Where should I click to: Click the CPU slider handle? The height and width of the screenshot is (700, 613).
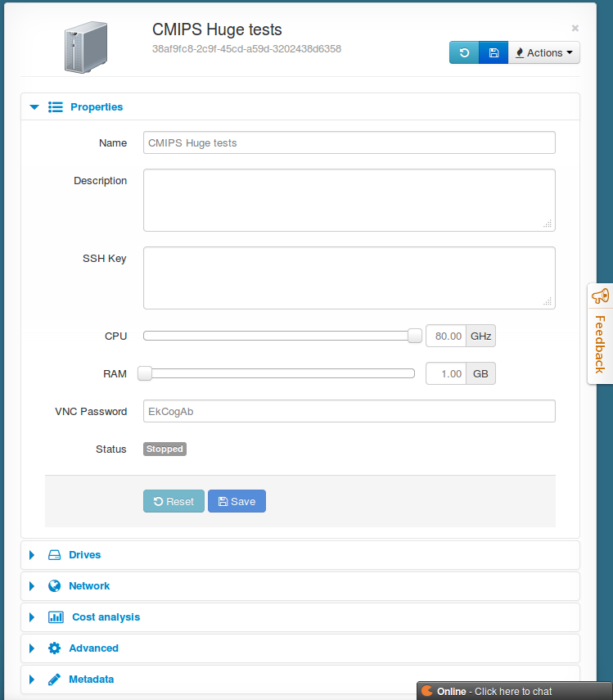[415, 336]
